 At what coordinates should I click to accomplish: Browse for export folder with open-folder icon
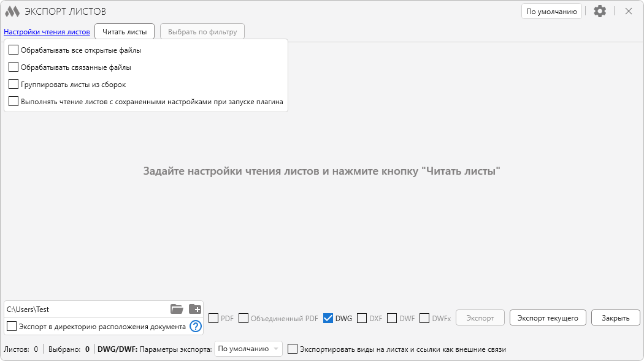point(177,309)
